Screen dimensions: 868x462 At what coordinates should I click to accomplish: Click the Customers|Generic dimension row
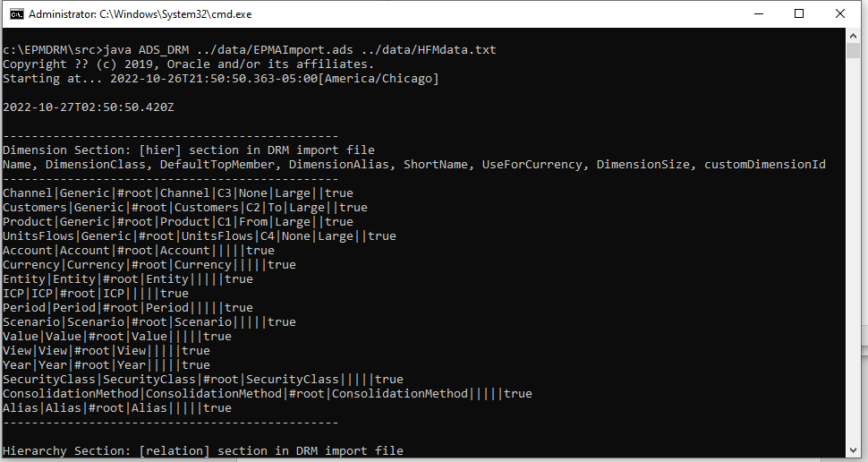(x=184, y=208)
